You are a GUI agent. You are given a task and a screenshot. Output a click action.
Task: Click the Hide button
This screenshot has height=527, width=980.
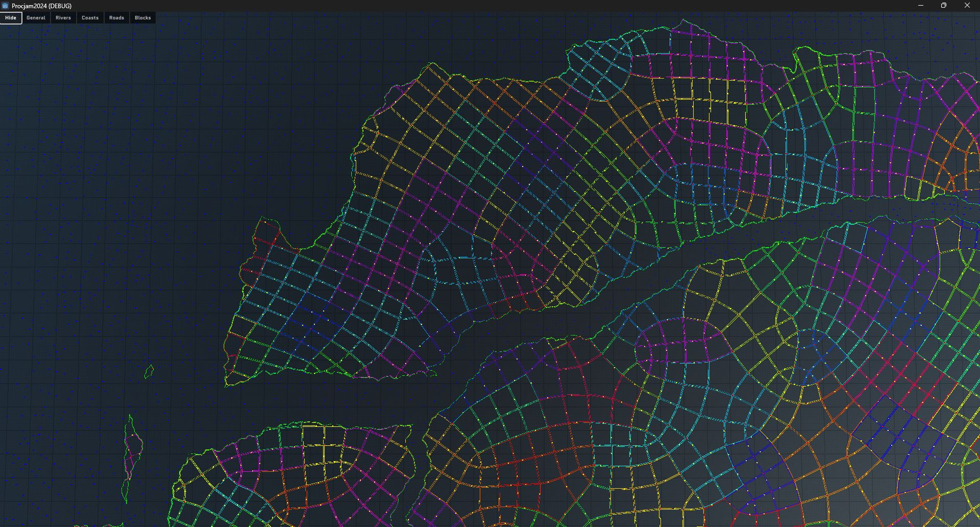[11, 18]
